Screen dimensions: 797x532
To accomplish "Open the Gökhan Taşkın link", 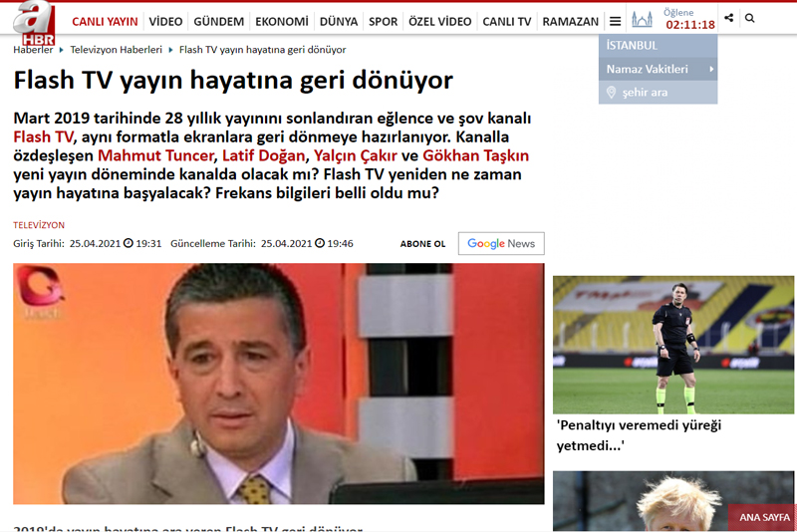I will (x=476, y=156).
